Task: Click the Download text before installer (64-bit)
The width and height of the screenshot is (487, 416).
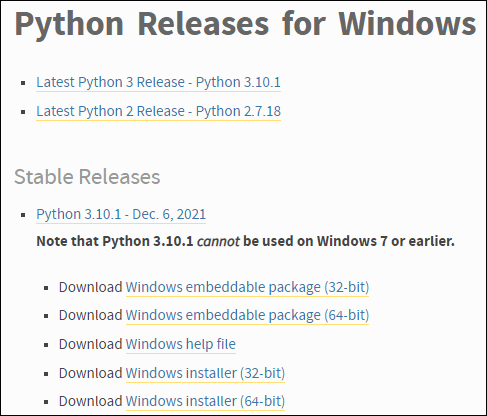Action: coord(91,401)
